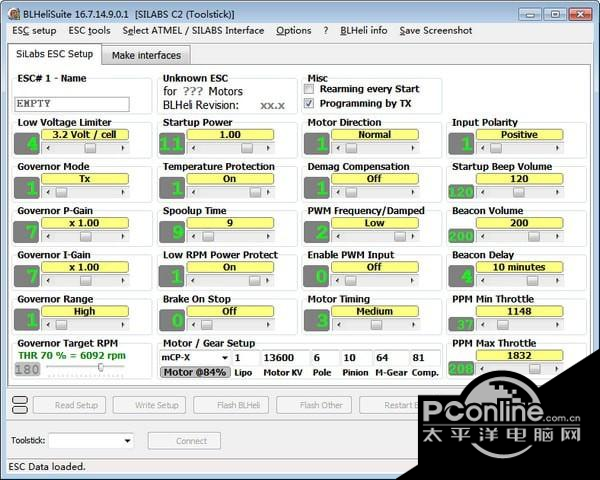Toggle Programming by TX checkbox
This screenshot has height=480, width=600.
(309, 103)
